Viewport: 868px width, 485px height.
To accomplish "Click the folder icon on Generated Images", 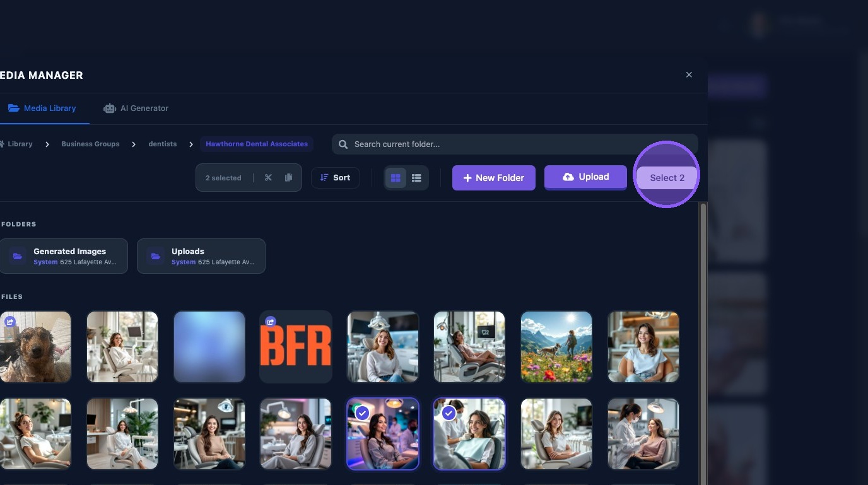I will click(x=18, y=256).
